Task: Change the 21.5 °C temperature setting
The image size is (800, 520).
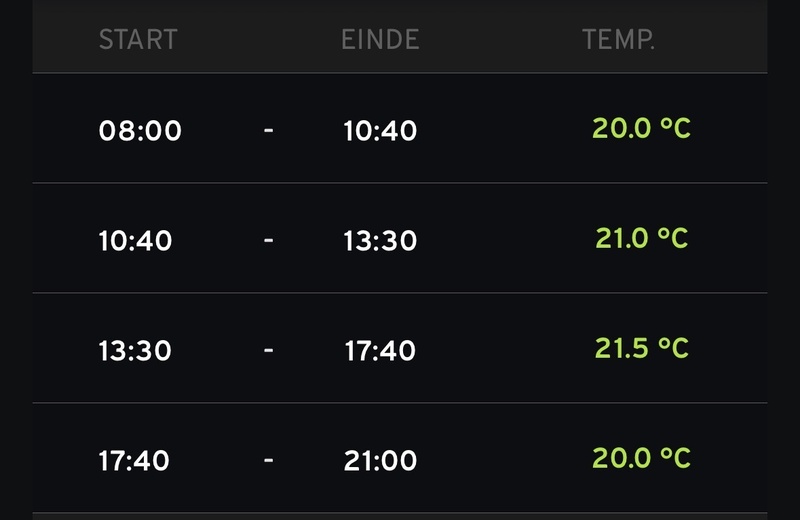Action: 641,349
